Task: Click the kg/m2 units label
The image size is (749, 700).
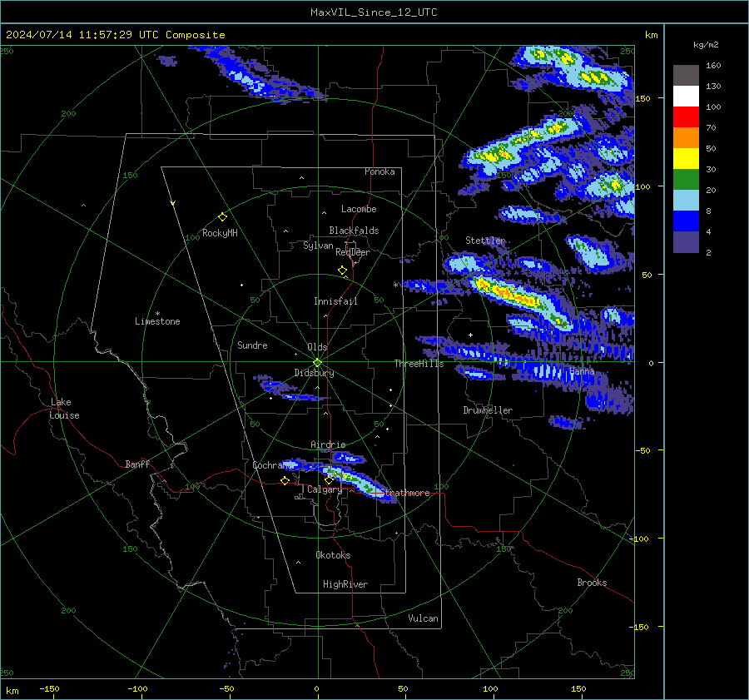Action: [x=706, y=45]
